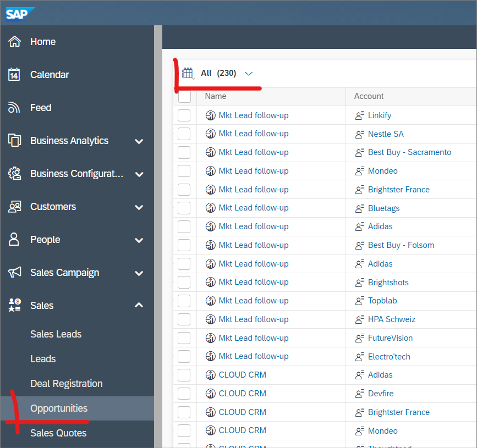Click the vertical sidebar scrollbar
477x448 pixels.
click(x=158, y=220)
